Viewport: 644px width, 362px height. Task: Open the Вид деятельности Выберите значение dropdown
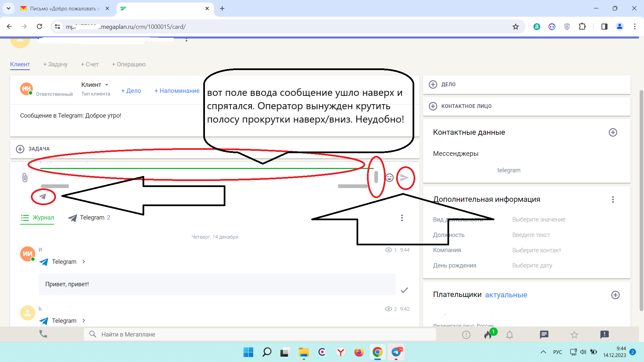coord(539,220)
